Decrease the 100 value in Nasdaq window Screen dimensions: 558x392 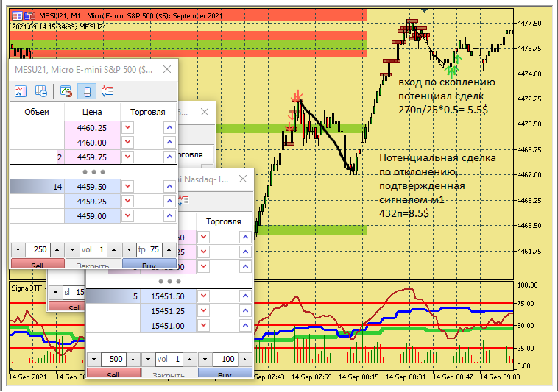pos(205,360)
